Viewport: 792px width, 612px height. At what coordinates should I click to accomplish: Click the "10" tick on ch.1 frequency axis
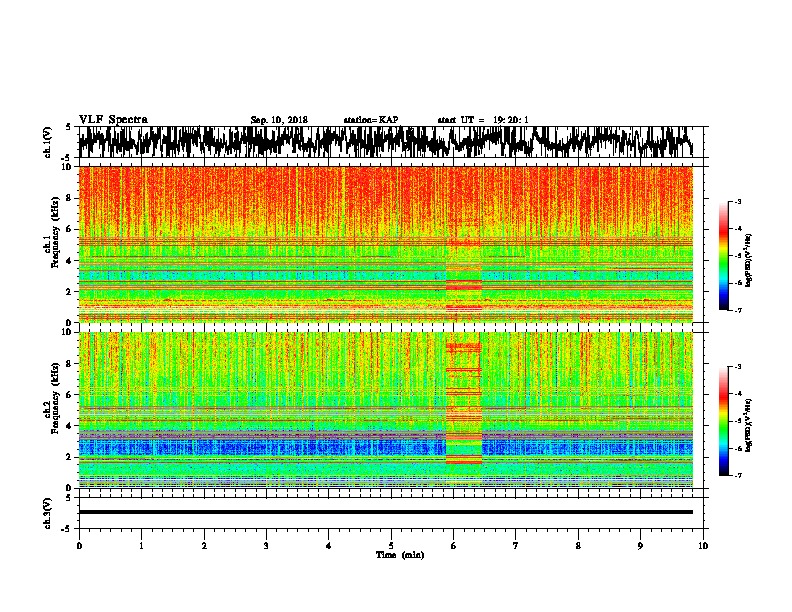68,167
